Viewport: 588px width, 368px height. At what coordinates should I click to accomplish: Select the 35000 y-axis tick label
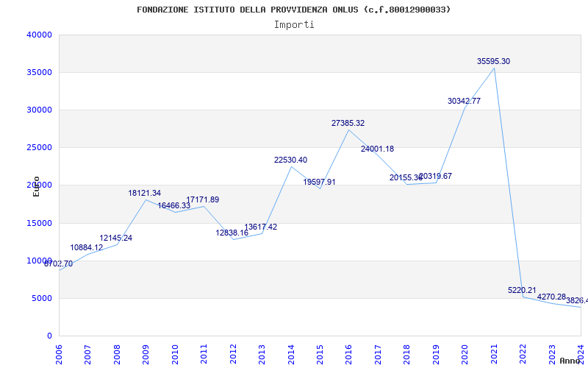tap(40, 72)
